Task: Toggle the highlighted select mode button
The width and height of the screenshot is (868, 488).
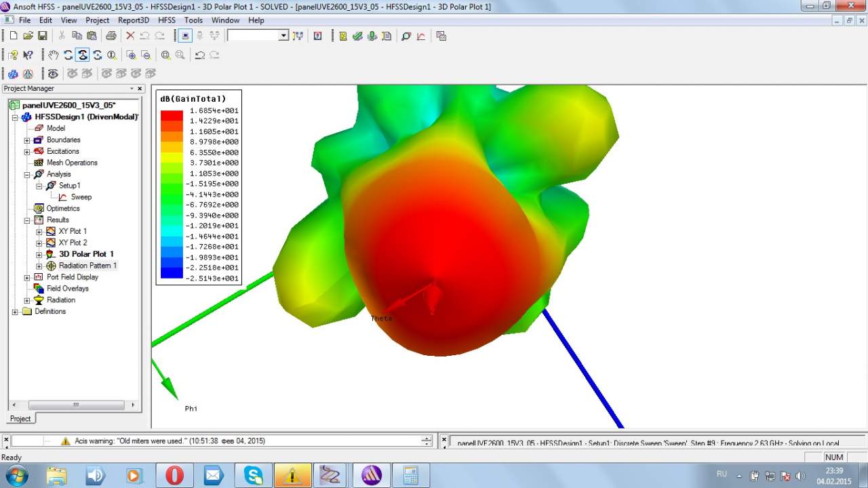Action: 186,36
